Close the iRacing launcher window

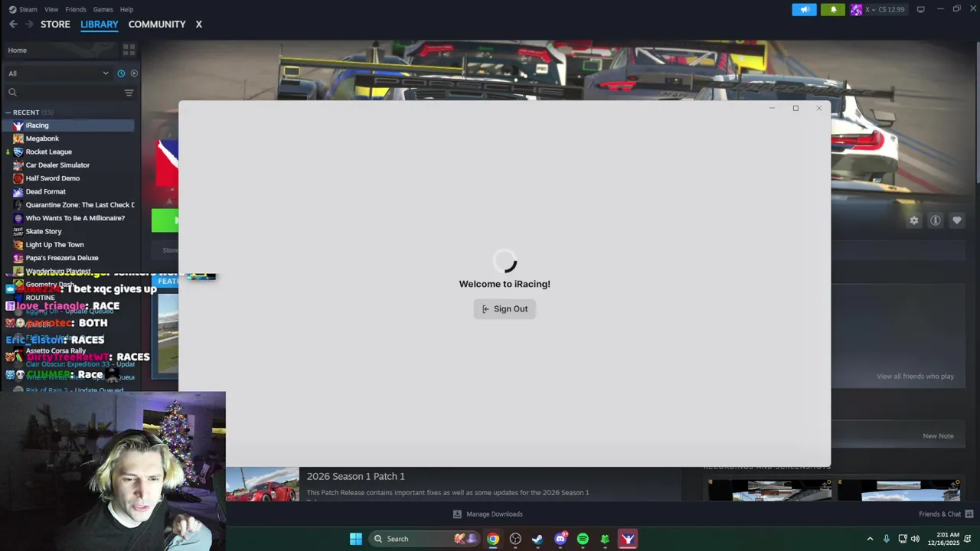(x=818, y=108)
